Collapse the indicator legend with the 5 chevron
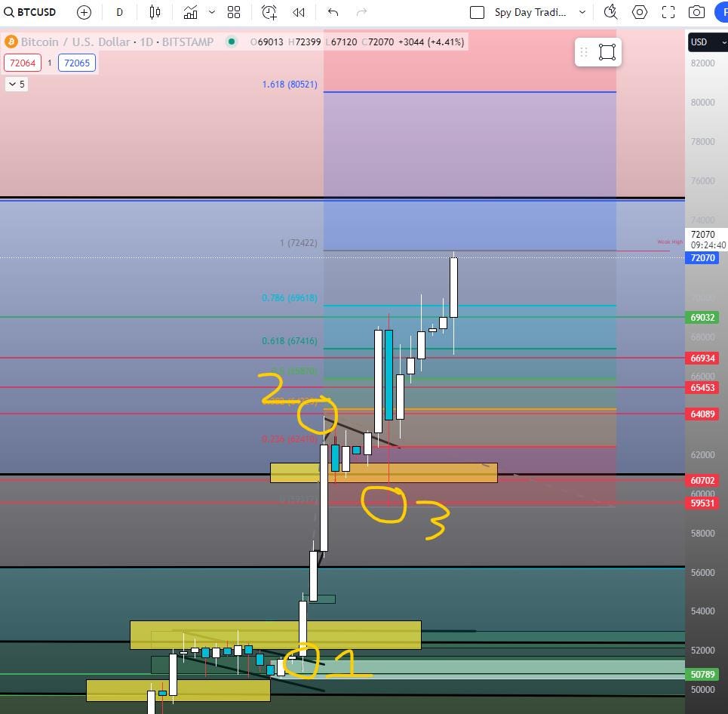Screen dimensions: 728x714 tap(16, 84)
